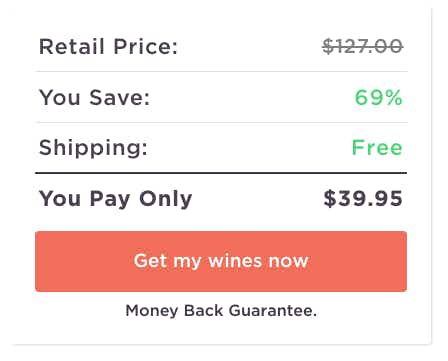Click the Get my wines now button
Image resolution: width=448 pixels, height=361 pixels.
pos(221,261)
